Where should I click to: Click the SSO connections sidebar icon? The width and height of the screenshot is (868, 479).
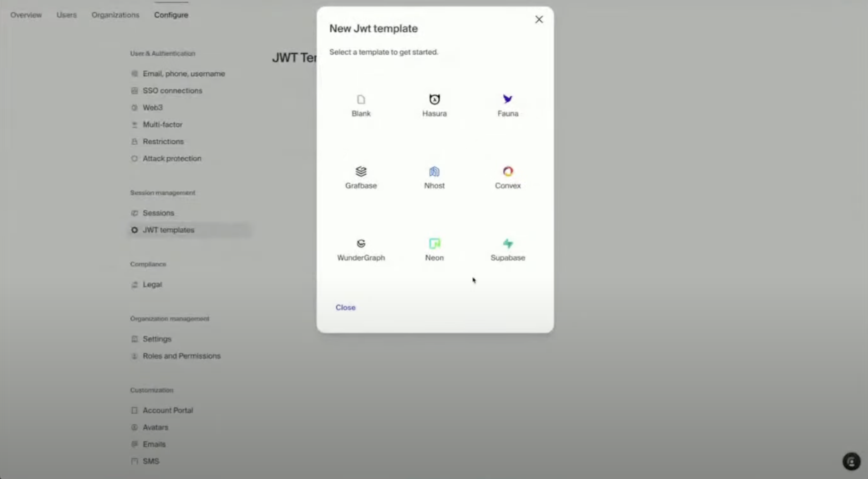135,91
